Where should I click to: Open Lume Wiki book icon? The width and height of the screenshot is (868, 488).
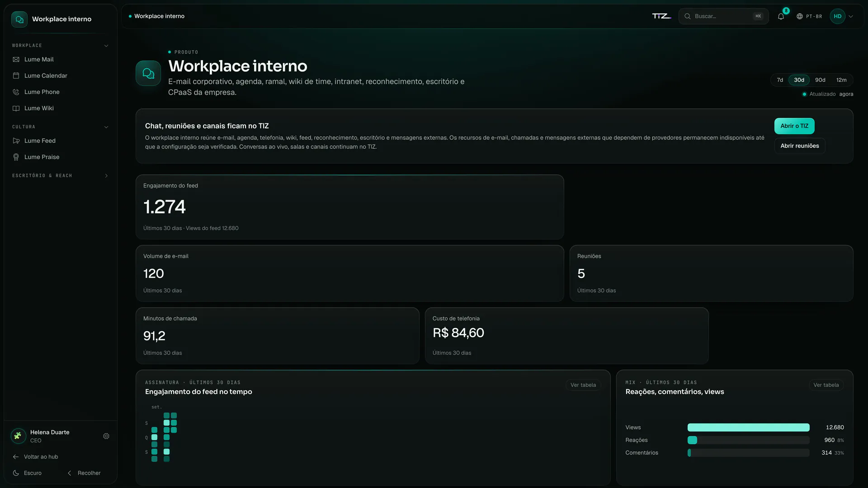16,108
